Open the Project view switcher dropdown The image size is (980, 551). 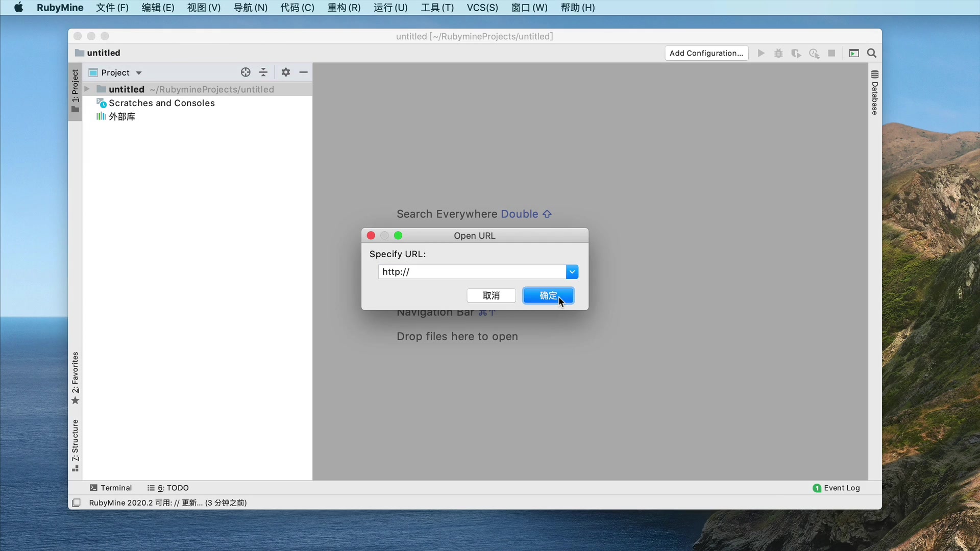point(139,72)
